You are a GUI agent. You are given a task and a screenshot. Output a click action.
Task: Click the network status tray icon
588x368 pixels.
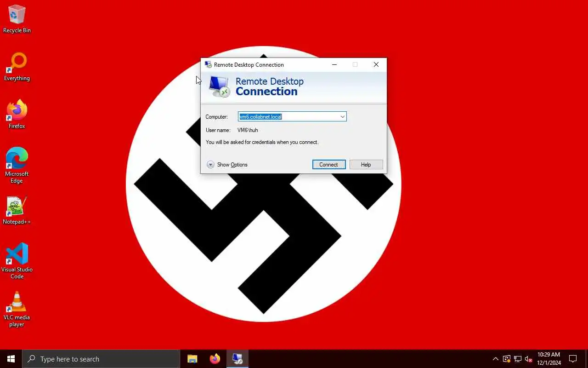(x=518, y=359)
